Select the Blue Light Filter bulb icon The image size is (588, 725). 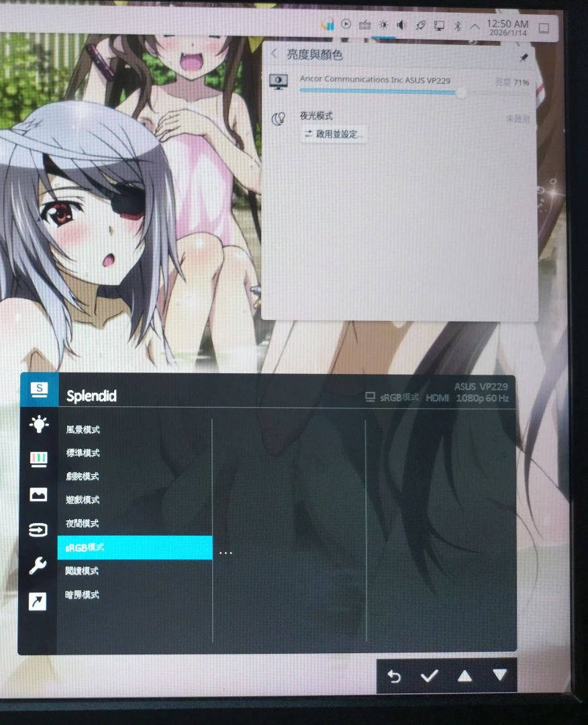[x=39, y=424]
